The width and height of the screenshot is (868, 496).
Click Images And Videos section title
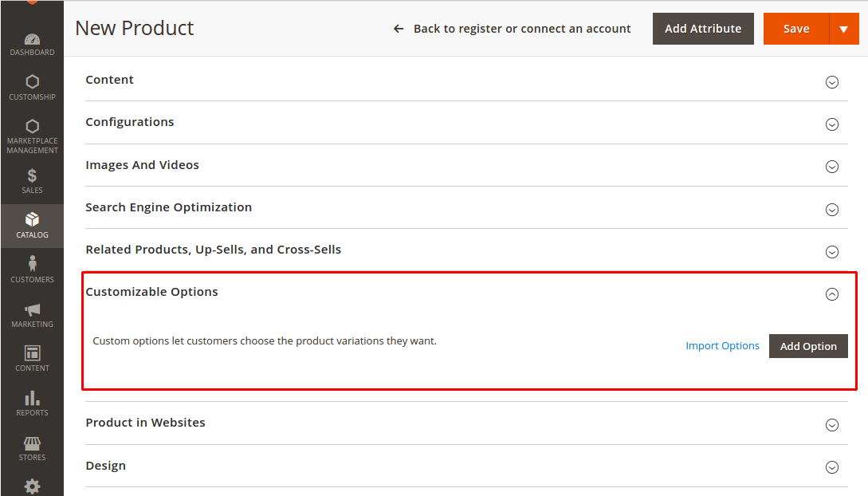click(142, 165)
